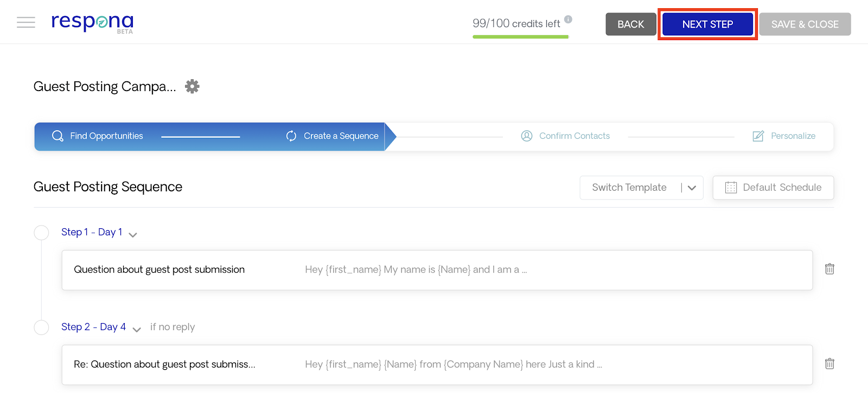The height and width of the screenshot is (393, 868).
Task: Go to Personalize step
Action: 784,136
